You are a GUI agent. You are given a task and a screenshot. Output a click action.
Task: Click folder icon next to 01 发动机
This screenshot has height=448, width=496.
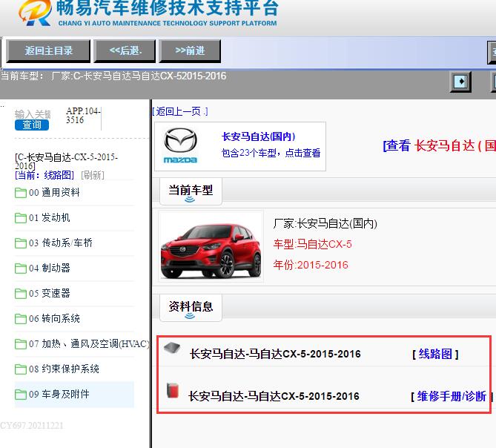point(21,218)
